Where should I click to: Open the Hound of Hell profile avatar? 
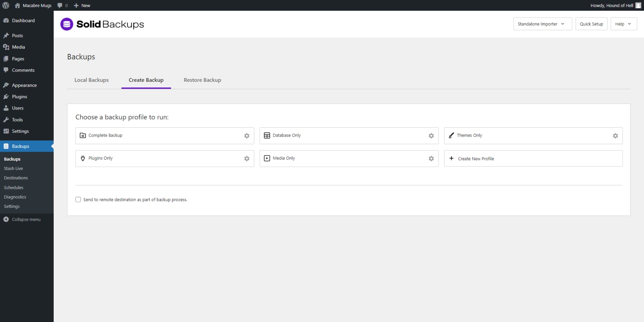(638, 5)
